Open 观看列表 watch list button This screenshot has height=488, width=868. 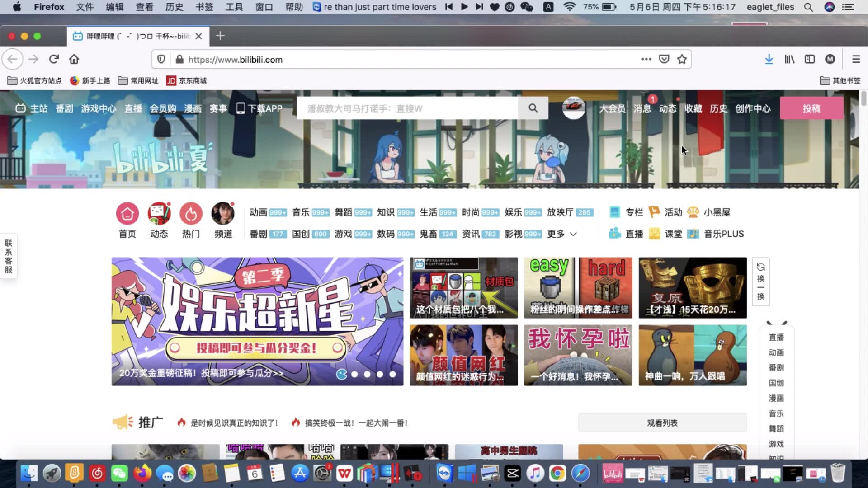(662, 423)
